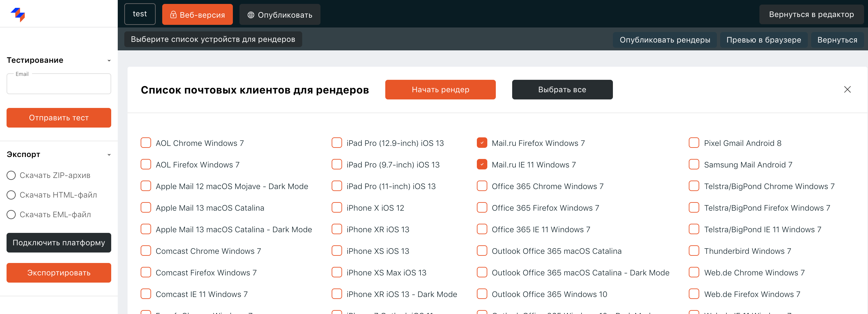Click 'Telstra/BigPond Firefox Windows 7' label
Image resolution: width=868 pixels, height=314 pixels.
pos(767,208)
